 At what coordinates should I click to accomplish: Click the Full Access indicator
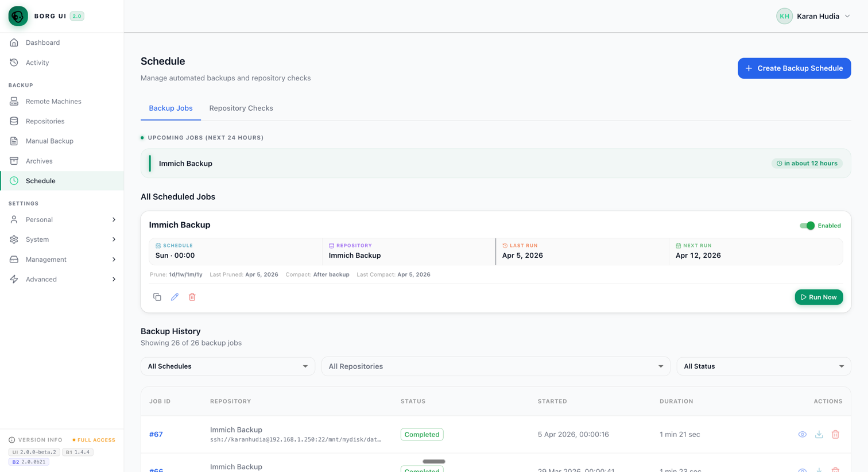pyautogui.click(x=94, y=440)
